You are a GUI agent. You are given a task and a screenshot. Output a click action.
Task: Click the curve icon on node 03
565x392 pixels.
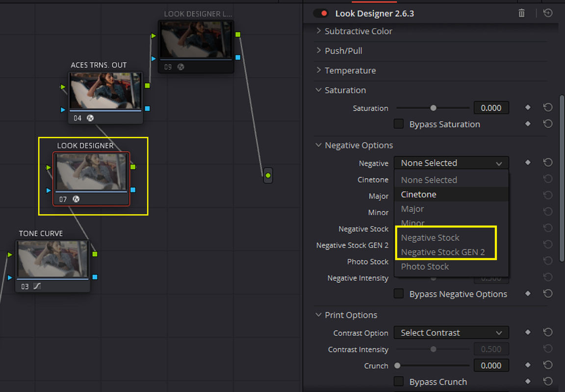(x=37, y=286)
